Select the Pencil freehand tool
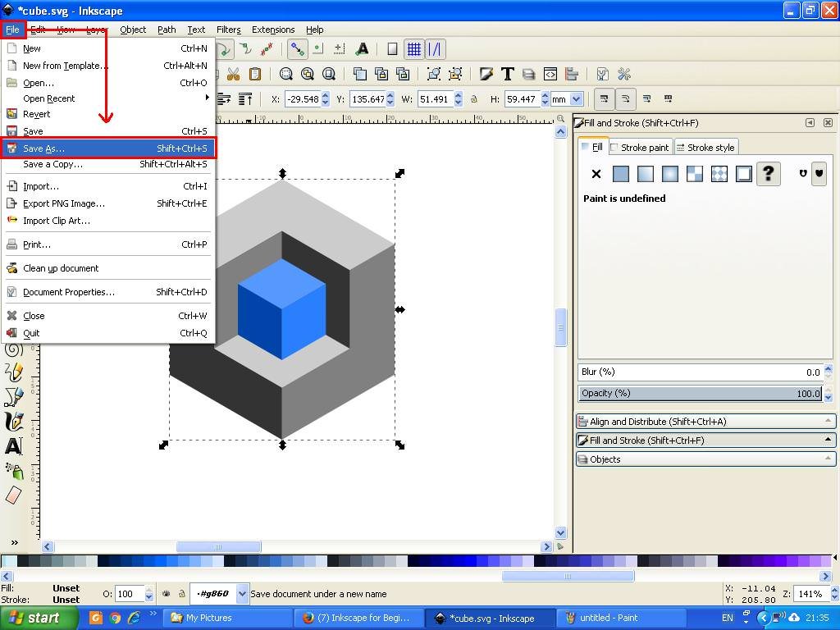Screen dimensions: 840x630 click(14, 372)
